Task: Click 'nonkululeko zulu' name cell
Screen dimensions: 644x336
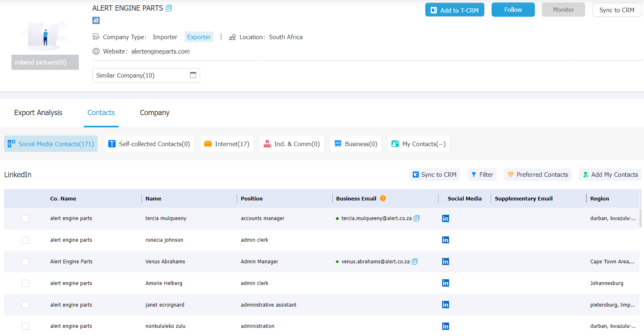Action: point(165,326)
